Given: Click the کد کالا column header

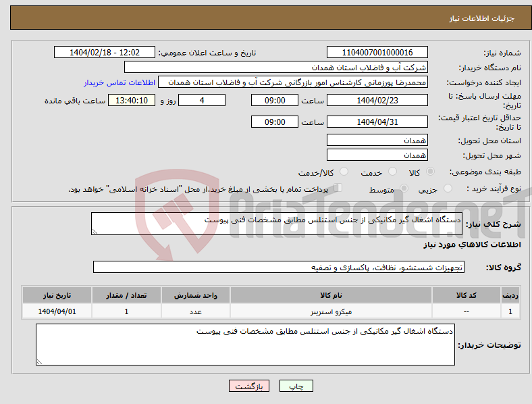Looking at the screenshot, I should click(x=467, y=295).
